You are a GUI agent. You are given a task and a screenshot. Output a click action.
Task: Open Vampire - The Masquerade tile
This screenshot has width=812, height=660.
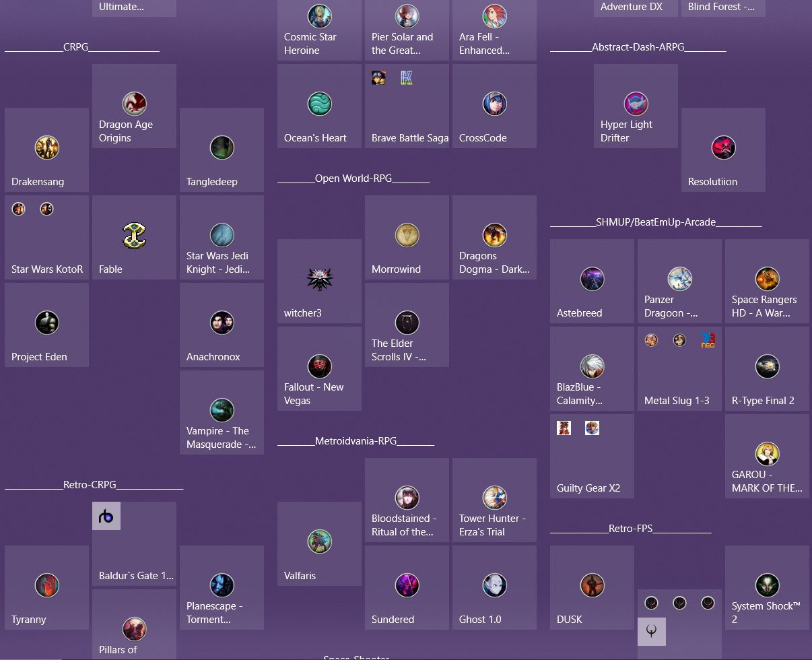click(222, 412)
